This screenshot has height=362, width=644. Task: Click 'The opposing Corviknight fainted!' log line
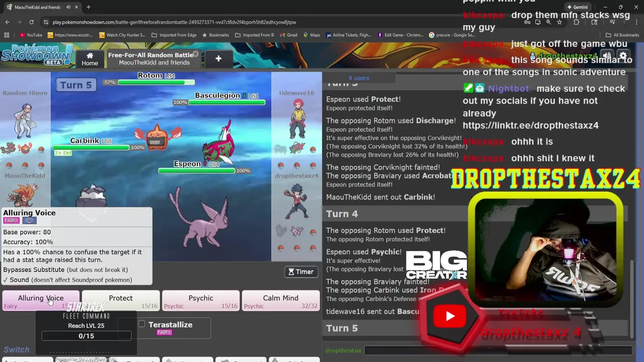coord(383,167)
